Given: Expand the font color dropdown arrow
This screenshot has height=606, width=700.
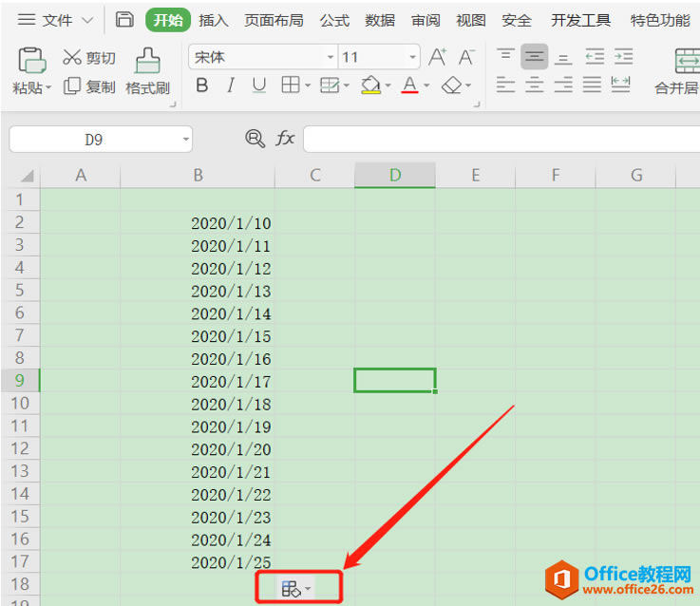Looking at the screenshot, I should (x=426, y=85).
